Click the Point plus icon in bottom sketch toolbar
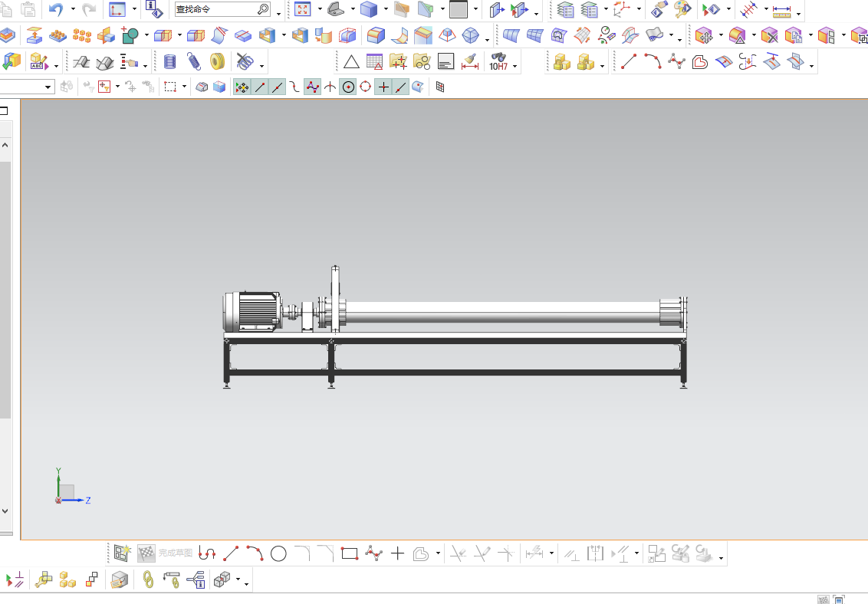 [397, 553]
